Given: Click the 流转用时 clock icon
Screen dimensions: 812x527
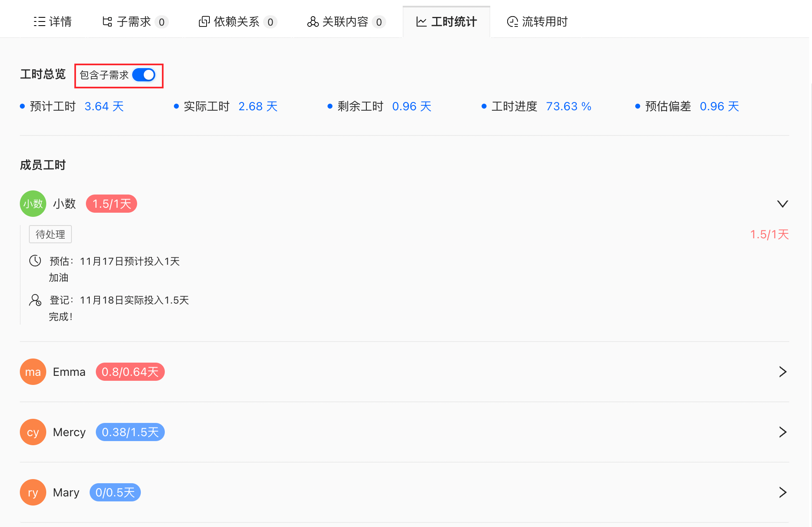Looking at the screenshot, I should [512, 21].
